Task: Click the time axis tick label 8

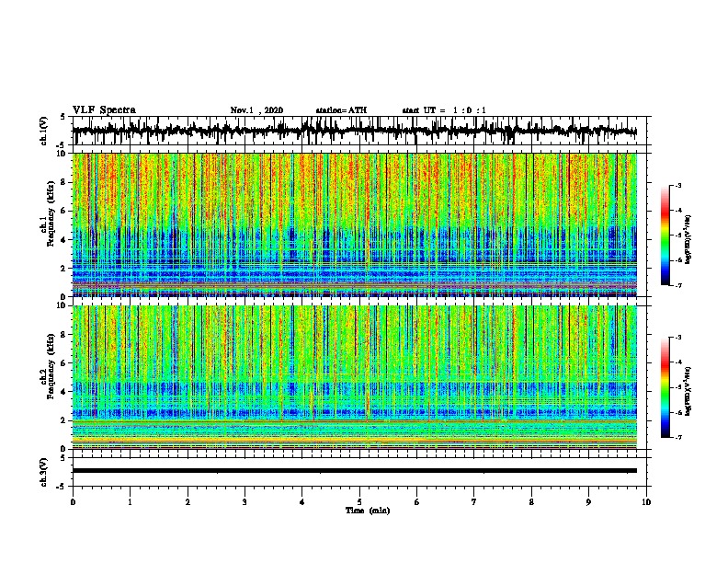Action: coord(531,502)
